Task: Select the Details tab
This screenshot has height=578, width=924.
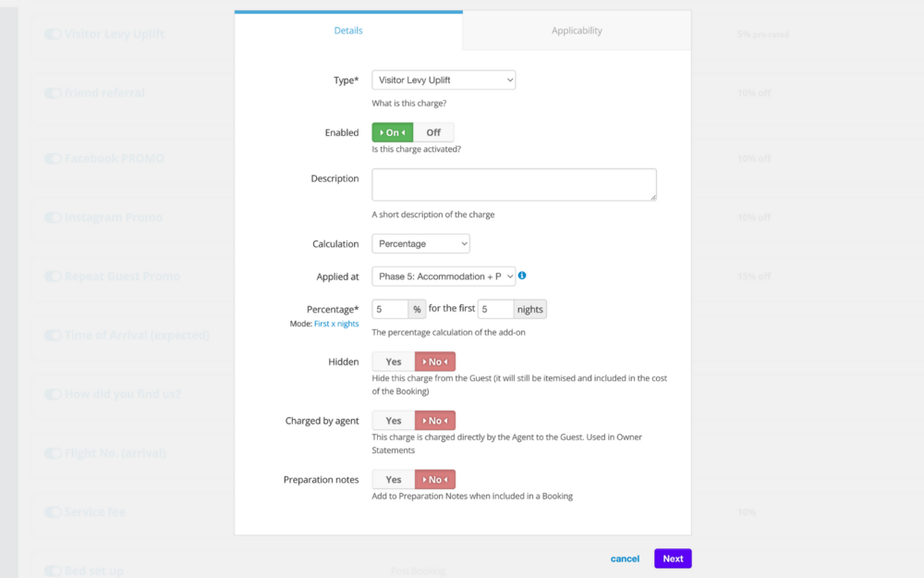Action: 348,31
